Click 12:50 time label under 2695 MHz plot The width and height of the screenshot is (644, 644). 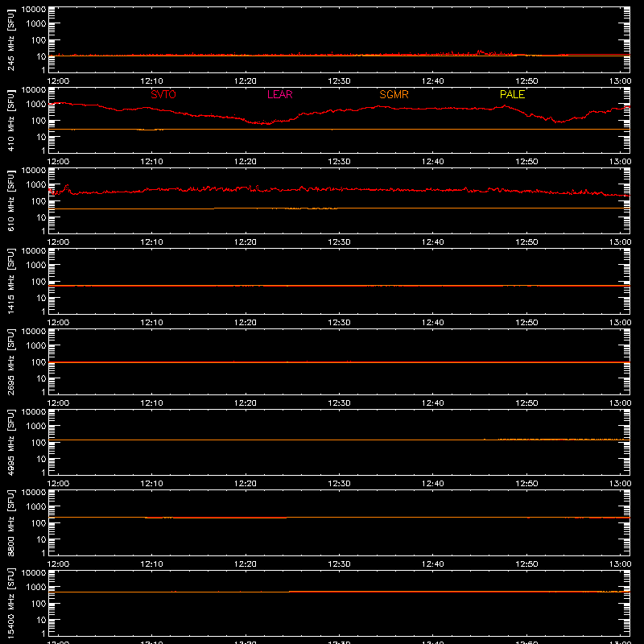pos(526,403)
